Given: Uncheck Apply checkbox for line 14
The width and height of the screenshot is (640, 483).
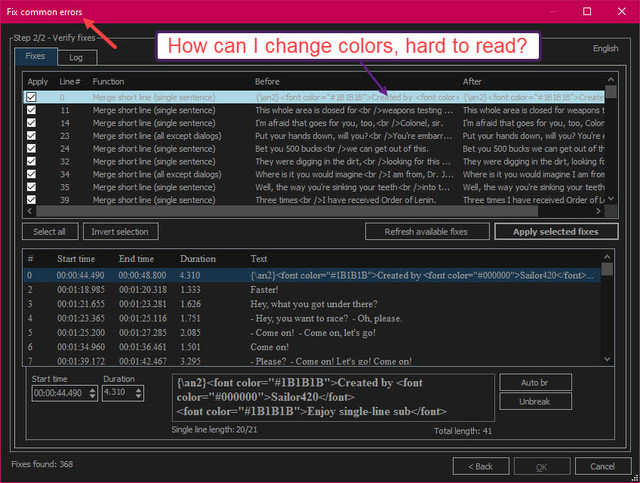Looking at the screenshot, I should coord(31,123).
